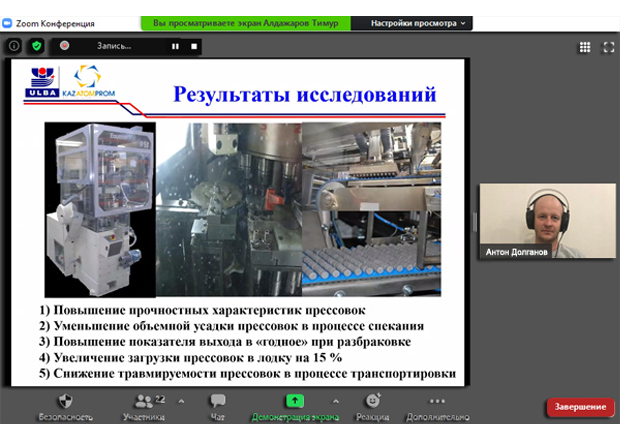Select Антон Долганов video thumbnail
This screenshot has height=440, width=620.
548,221
